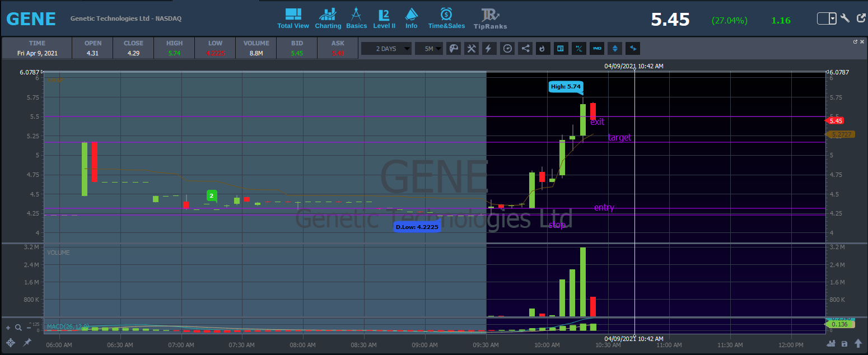868x355 pixels.
Task: Click the 10:00 AM time axis label
Action: tap(547, 345)
